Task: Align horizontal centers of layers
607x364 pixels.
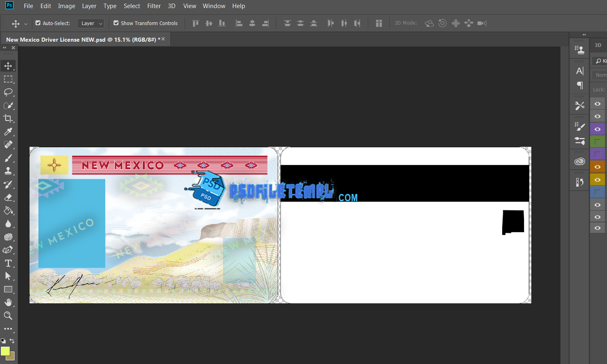Action: (x=252, y=23)
